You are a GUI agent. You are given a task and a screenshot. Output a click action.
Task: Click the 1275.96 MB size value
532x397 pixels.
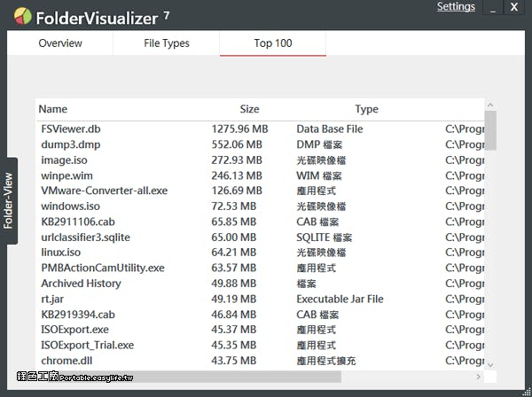pos(240,128)
